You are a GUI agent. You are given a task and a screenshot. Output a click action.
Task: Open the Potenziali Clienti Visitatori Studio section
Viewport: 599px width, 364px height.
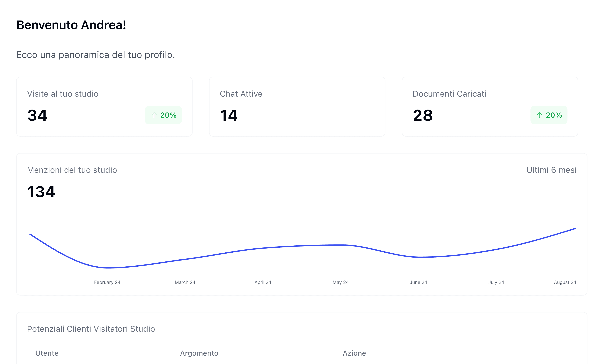[91, 329]
